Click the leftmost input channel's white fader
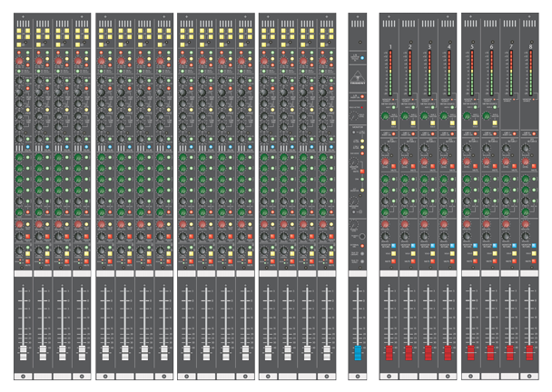 pos(23,351)
